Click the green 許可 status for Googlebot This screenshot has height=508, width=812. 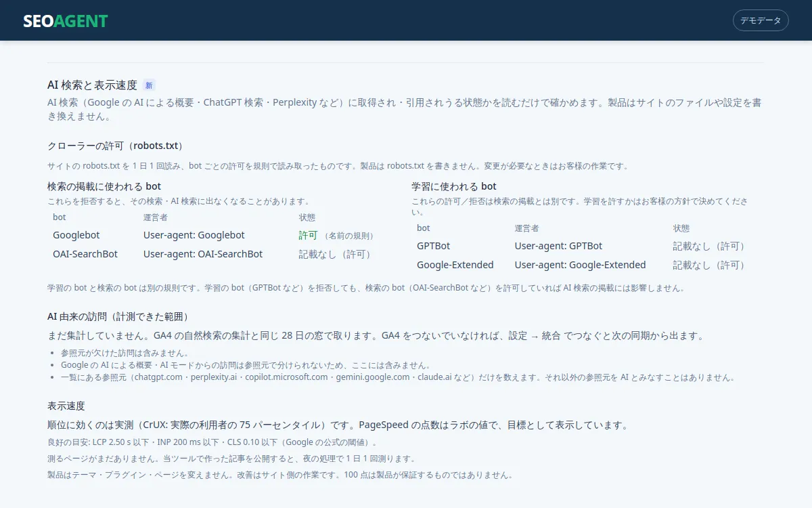coord(308,235)
